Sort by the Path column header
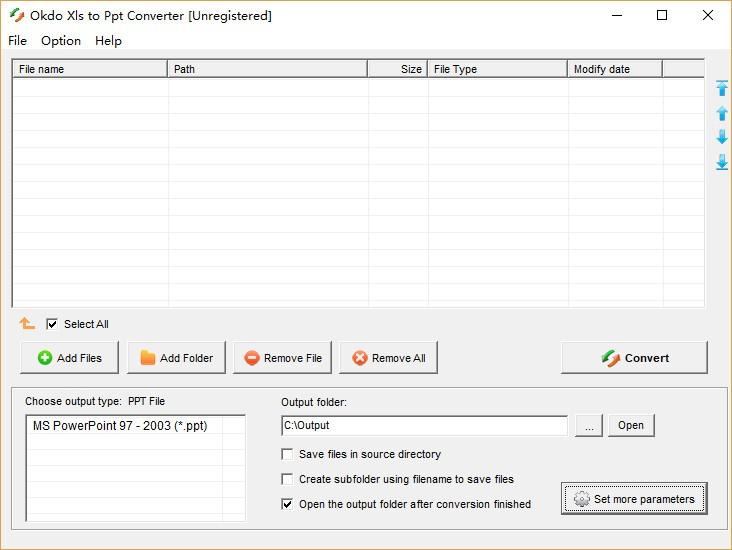 pyautogui.click(x=267, y=69)
